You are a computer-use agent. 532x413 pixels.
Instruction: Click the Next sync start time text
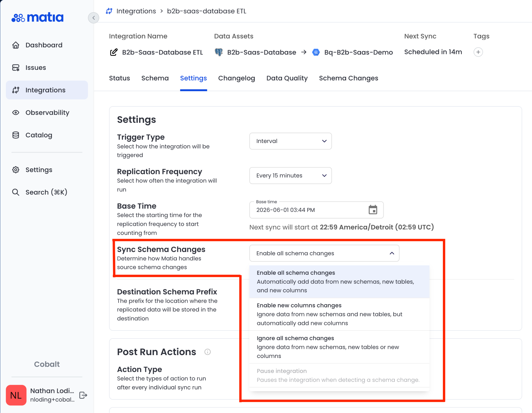pos(342,227)
